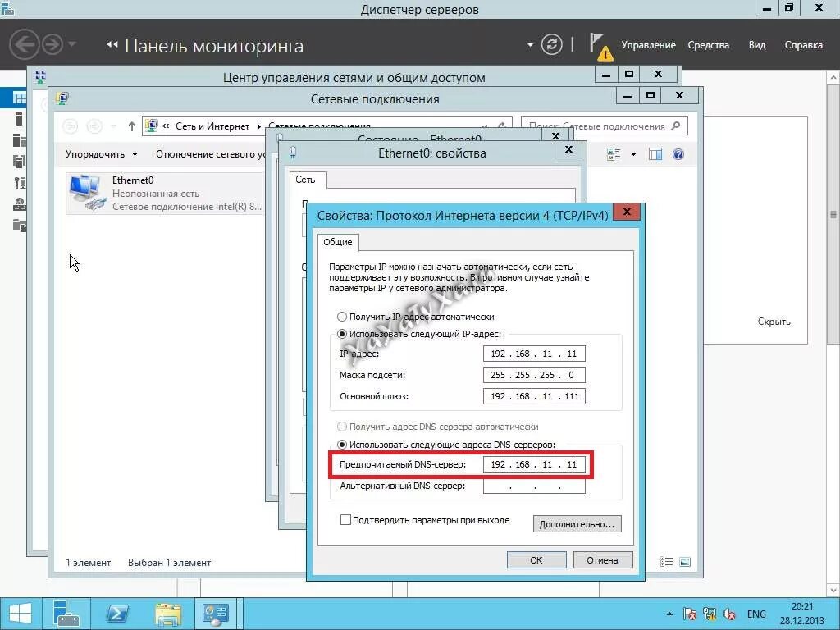Open the Справка menu

[x=804, y=45]
